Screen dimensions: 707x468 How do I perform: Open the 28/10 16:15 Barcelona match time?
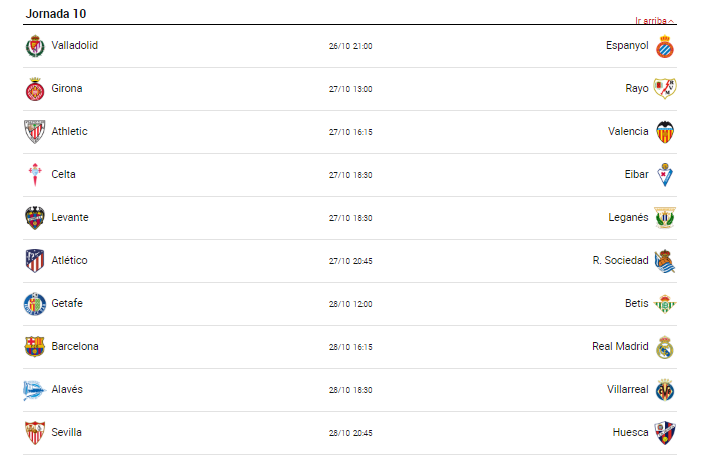351,347
